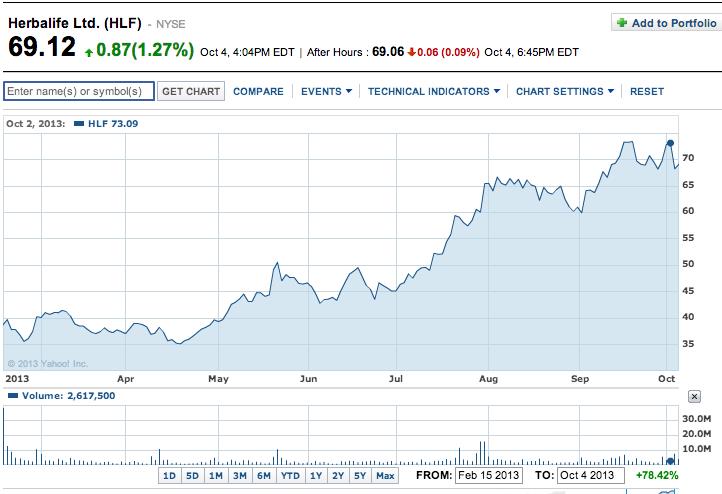Close the volume panel with X
The width and height of the screenshot is (722, 494).
694,396
